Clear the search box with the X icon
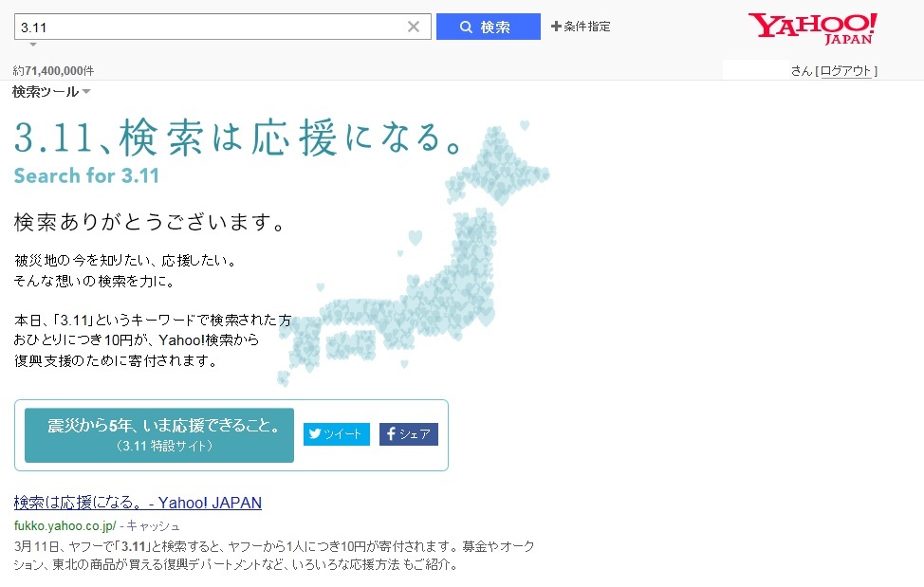This screenshot has height=587, width=924. click(414, 27)
